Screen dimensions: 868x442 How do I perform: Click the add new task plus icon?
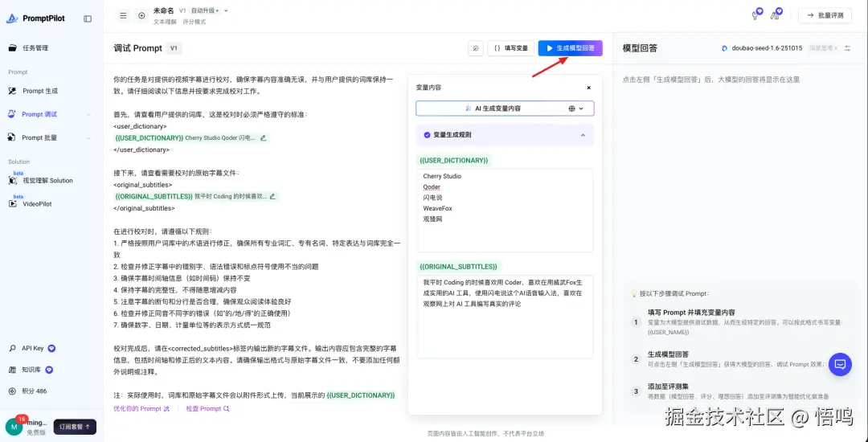pyautogui.click(x=141, y=15)
